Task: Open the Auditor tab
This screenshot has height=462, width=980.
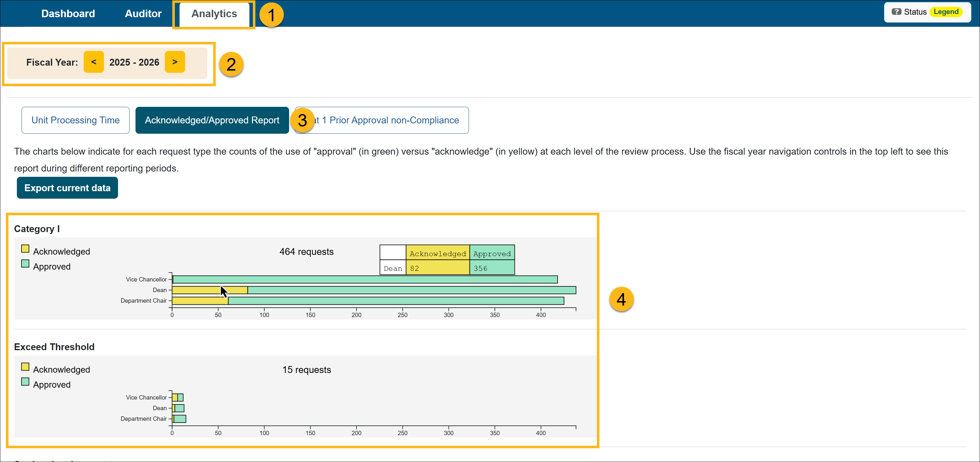Action: pyautogui.click(x=143, y=14)
